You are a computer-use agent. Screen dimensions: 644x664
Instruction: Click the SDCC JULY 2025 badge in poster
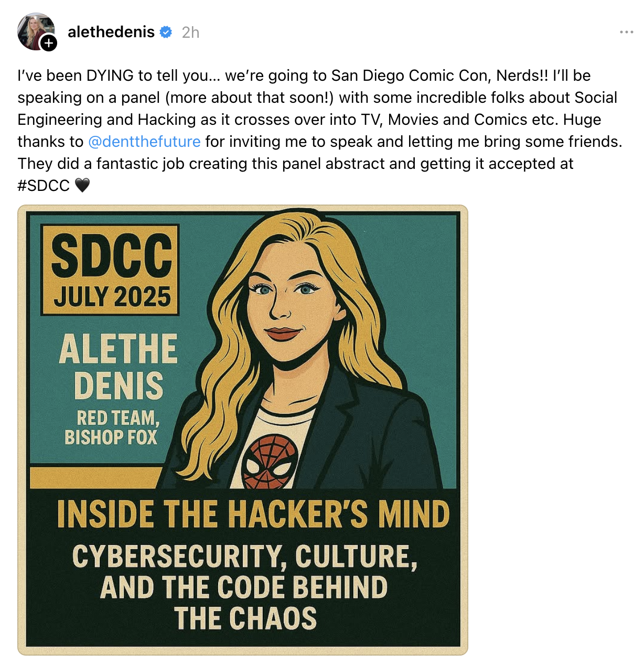pos(111,270)
